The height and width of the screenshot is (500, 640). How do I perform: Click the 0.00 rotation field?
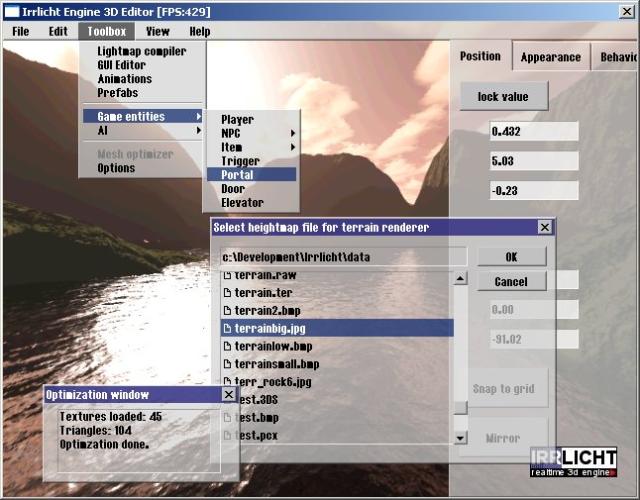[534, 309]
